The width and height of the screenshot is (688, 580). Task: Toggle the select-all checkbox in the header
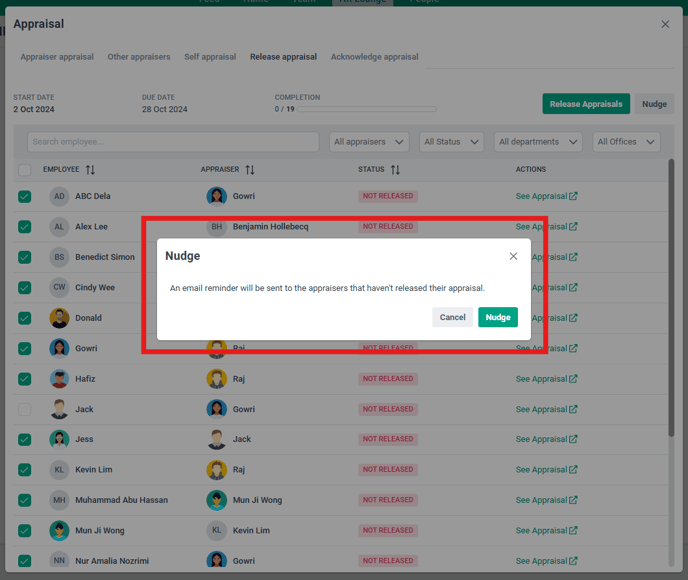[x=25, y=170]
